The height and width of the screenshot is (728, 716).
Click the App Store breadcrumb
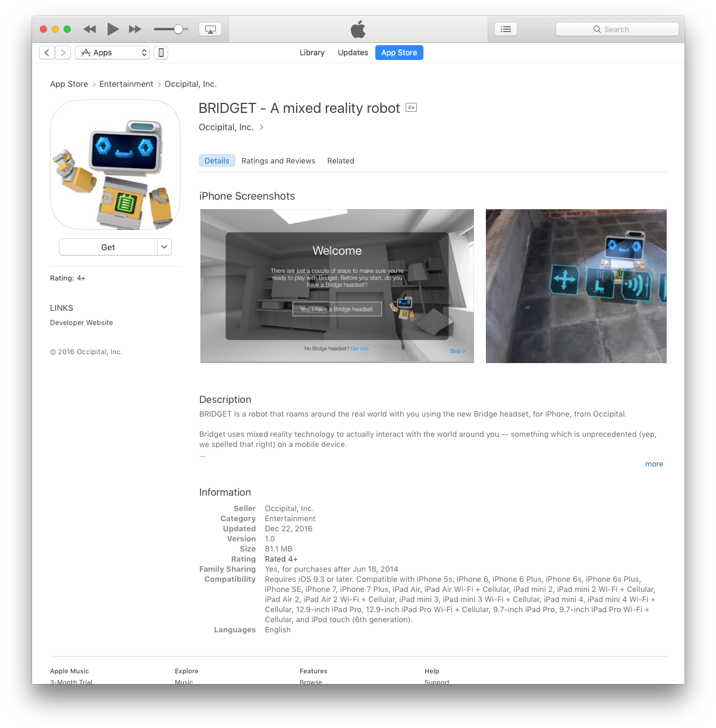coord(69,84)
